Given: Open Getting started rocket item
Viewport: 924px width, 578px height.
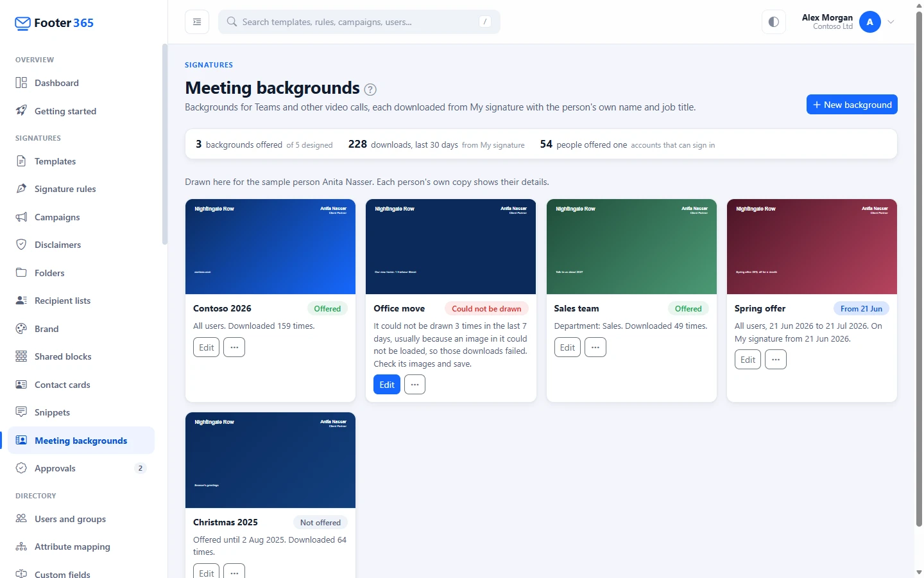Looking at the screenshot, I should point(81,111).
